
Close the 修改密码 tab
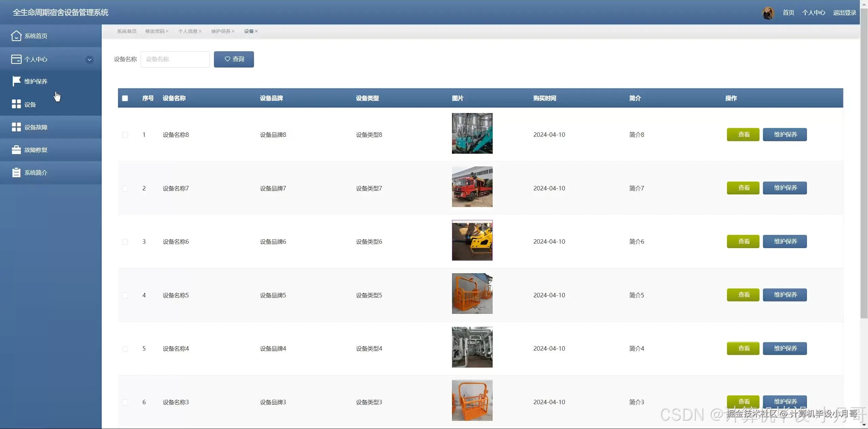click(x=167, y=31)
